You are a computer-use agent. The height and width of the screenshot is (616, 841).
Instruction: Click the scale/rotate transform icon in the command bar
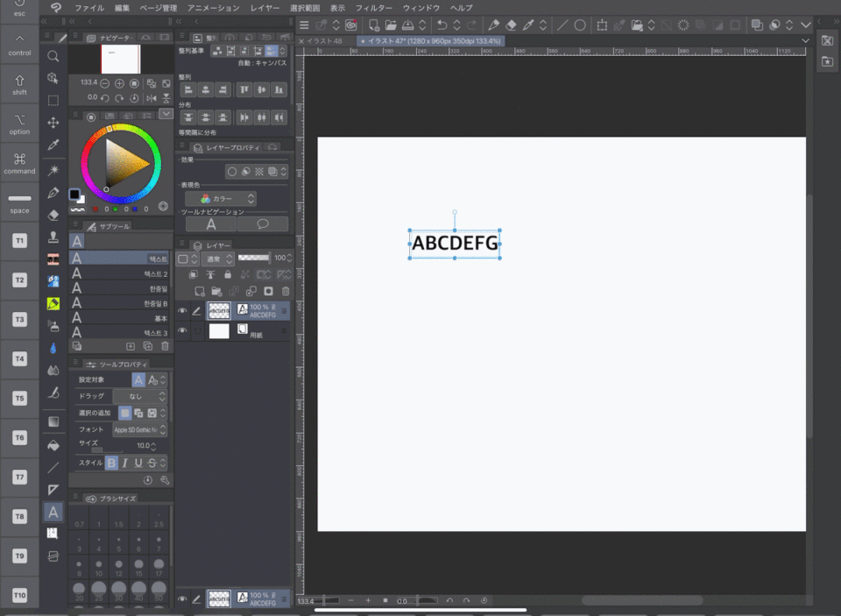(x=602, y=25)
